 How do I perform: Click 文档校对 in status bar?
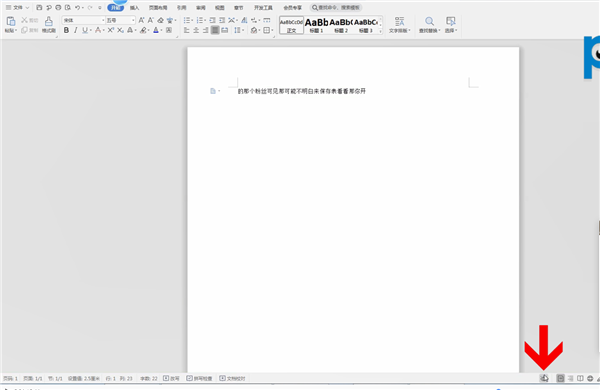[x=232, y=379]
